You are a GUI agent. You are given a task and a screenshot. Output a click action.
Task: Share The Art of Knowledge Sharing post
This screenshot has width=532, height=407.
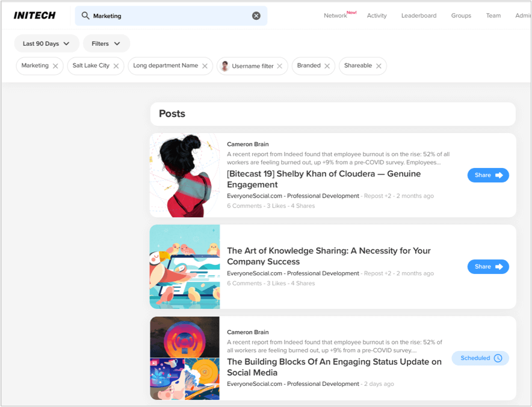point(488,267)
